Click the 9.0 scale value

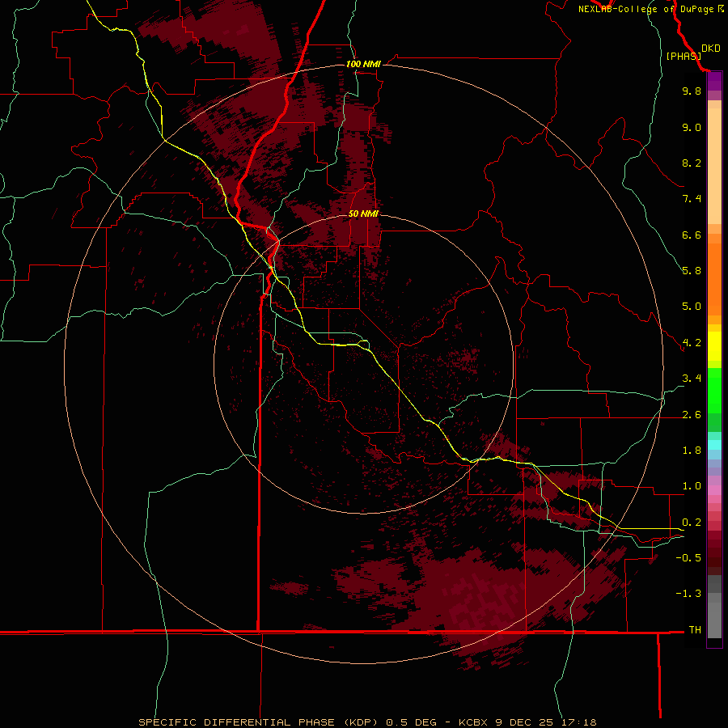692,127
